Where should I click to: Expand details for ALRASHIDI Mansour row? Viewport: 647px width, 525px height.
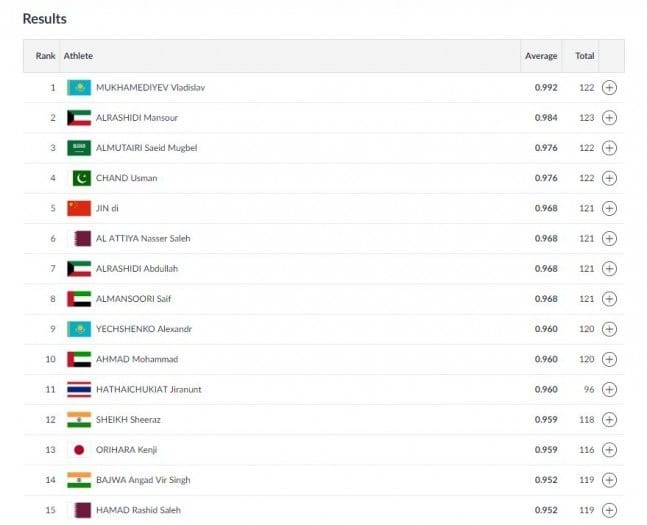[x=609, y=118]
